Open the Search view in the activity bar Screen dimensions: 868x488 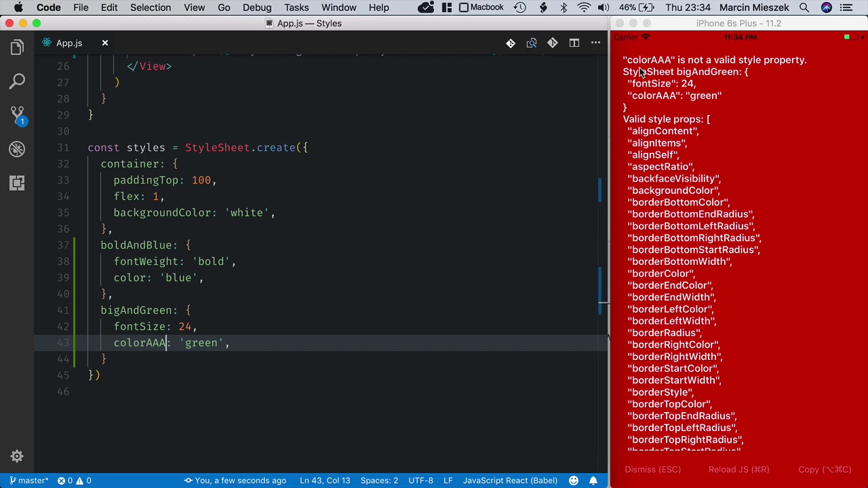click(17, 81)
